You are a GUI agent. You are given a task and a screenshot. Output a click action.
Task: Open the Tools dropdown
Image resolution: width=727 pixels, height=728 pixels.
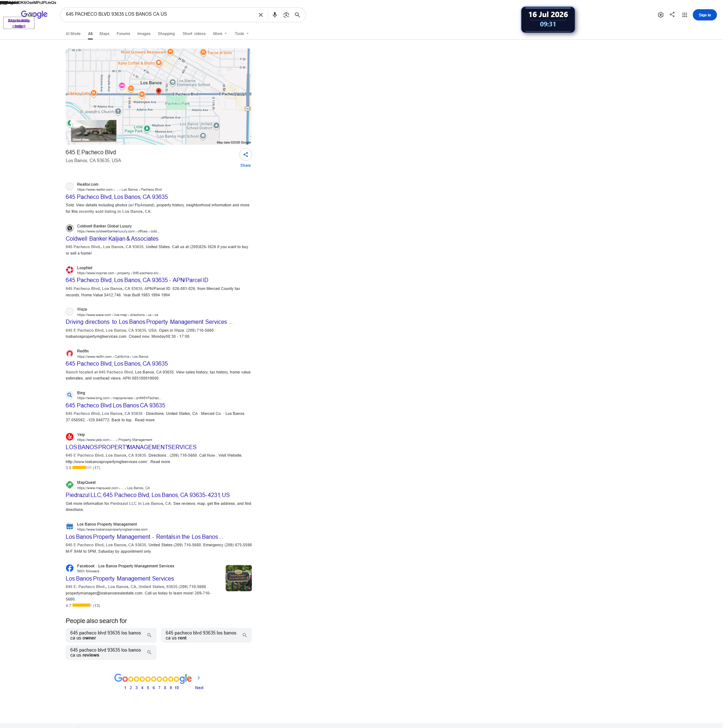tap(243, 34)
